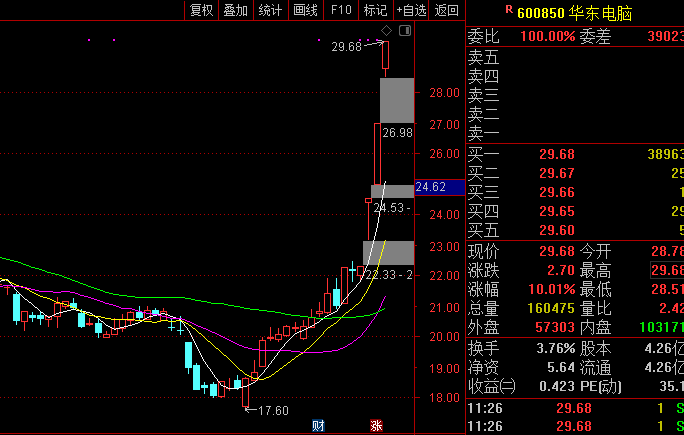Click the 流通 label
684x435 pixels.
click(595, 368)
